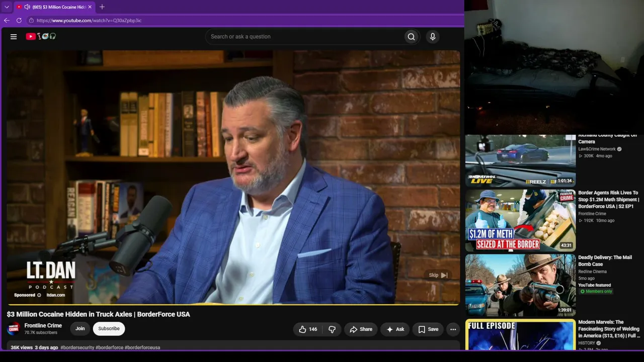Subscribe to Frontline Crime
Viewport: 644px width, 362px height.
(109, 329)
